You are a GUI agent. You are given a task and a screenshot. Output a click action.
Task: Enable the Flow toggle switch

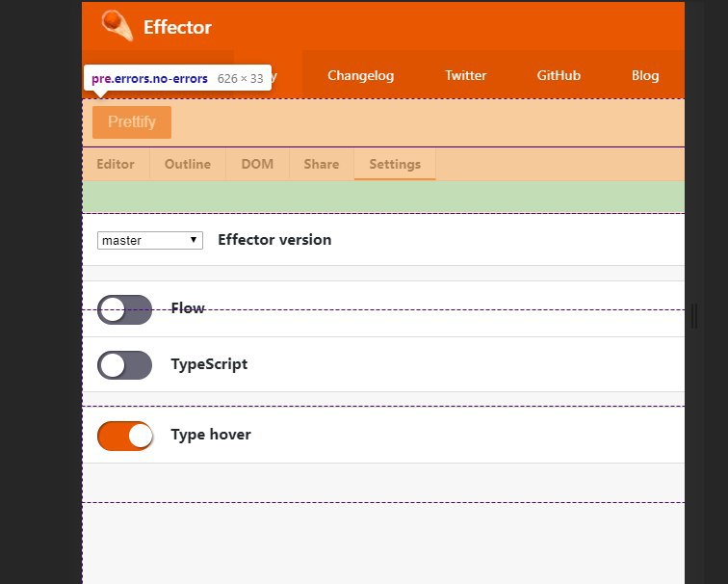(x=124, y=309)
